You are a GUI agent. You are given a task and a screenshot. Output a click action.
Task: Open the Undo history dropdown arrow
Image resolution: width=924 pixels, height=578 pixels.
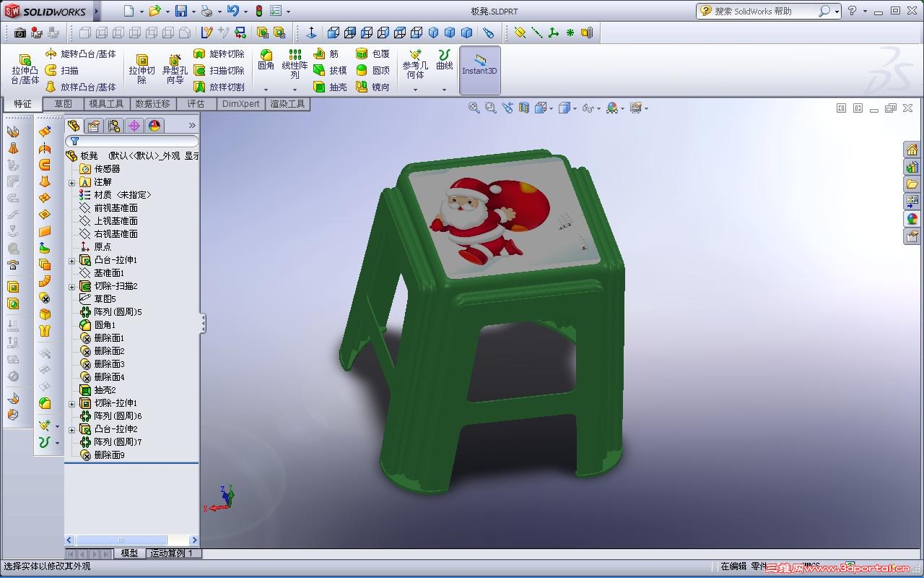(x=246, y=12)
